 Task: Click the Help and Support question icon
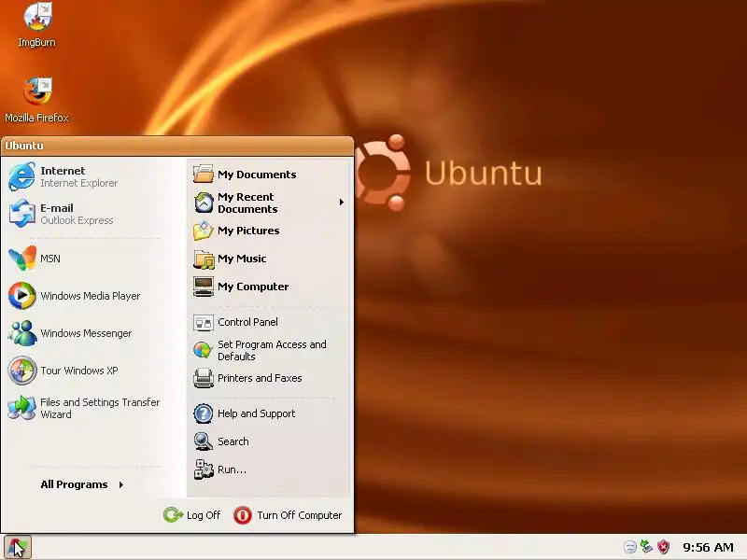(204, 413)
